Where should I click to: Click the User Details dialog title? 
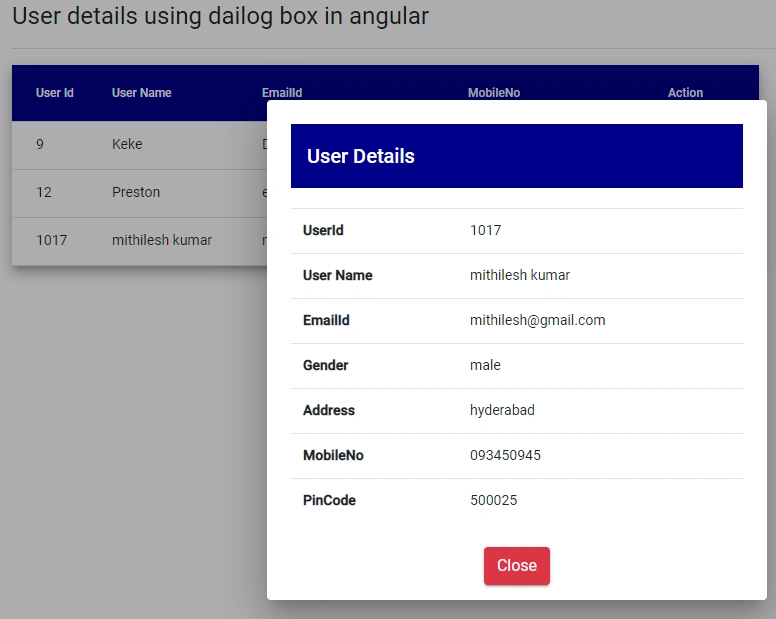(361, 156)
